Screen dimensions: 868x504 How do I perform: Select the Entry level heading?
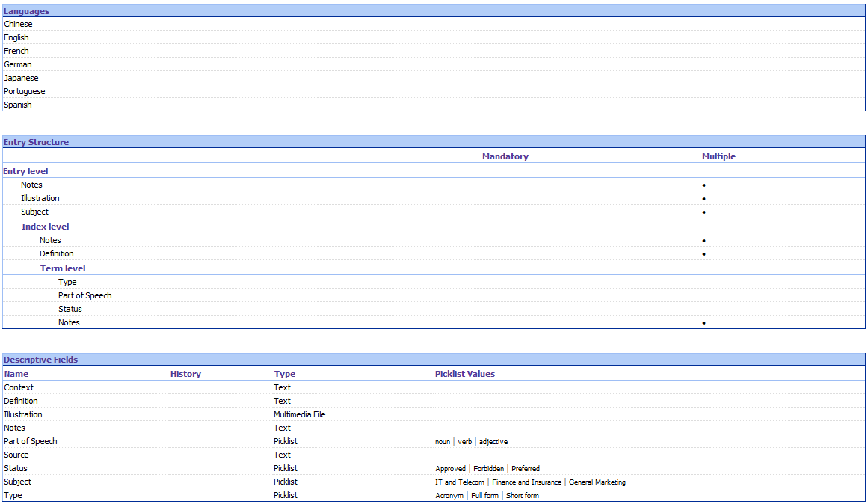click(25, 171)
